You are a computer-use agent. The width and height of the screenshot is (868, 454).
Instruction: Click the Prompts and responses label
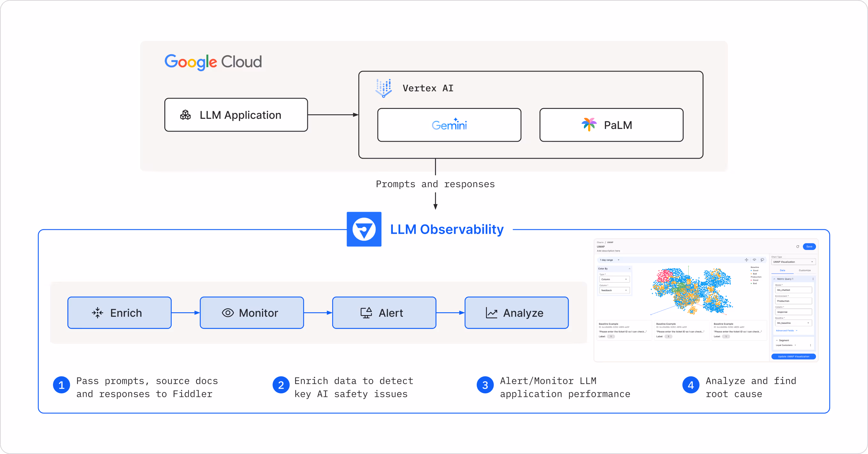[x=435, y=184]
